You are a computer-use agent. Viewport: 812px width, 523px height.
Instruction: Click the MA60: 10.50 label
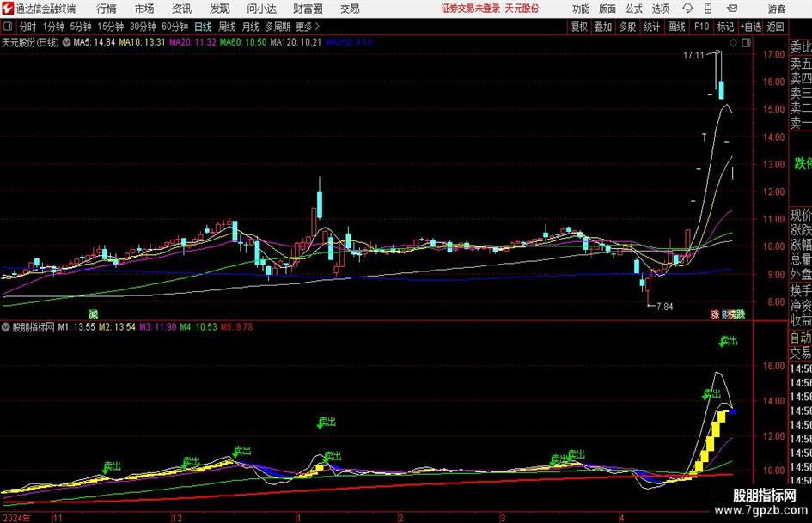tap(243, 42)
